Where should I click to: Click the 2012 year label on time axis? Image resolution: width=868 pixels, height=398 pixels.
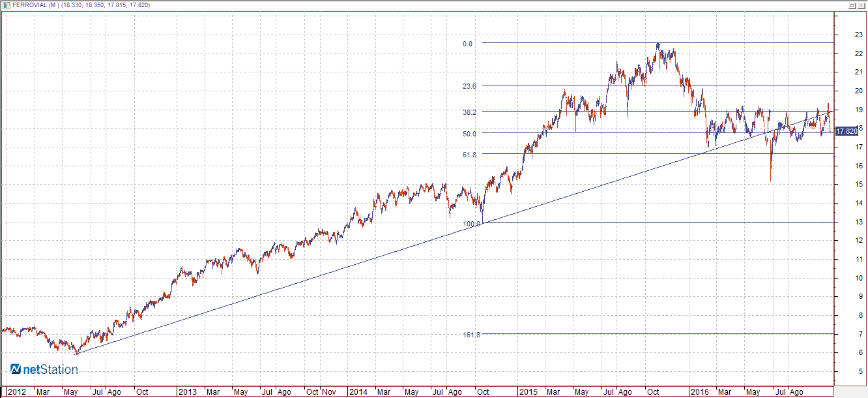(18, 392)
